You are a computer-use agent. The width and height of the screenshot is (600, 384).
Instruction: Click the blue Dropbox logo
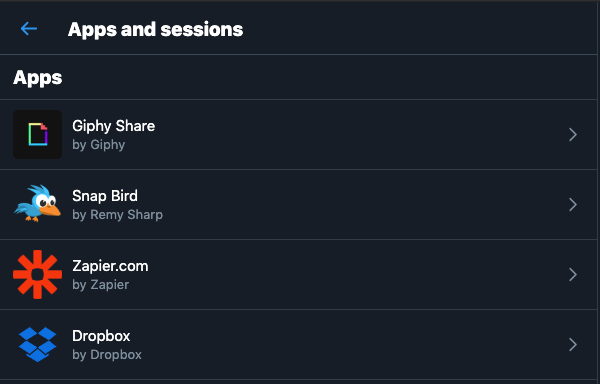coord(38,344)
